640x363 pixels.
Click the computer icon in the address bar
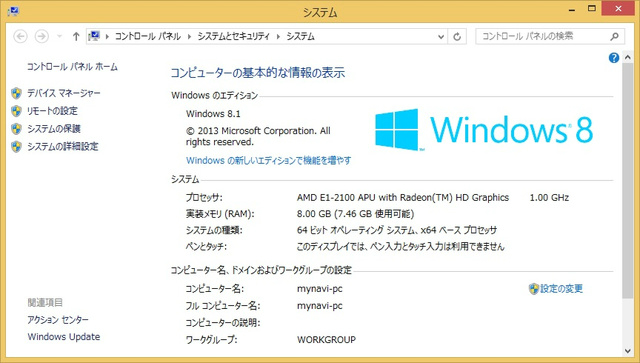pos(94,36)
